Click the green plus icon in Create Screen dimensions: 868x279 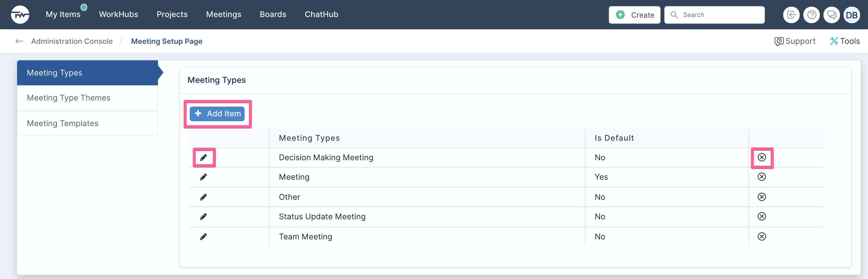620,15
